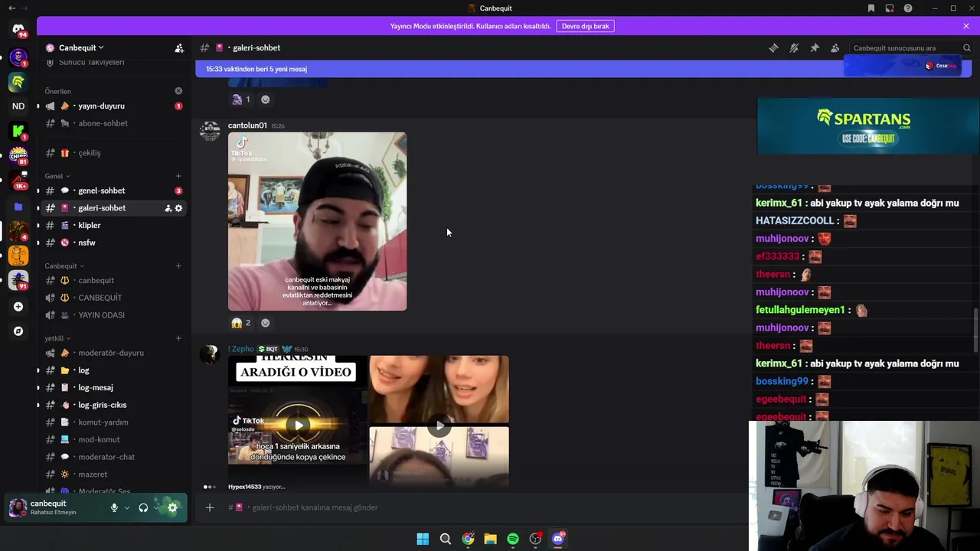980x551 pixels.
Task: Open the Garfield server icon
Action: click(18, 256)
